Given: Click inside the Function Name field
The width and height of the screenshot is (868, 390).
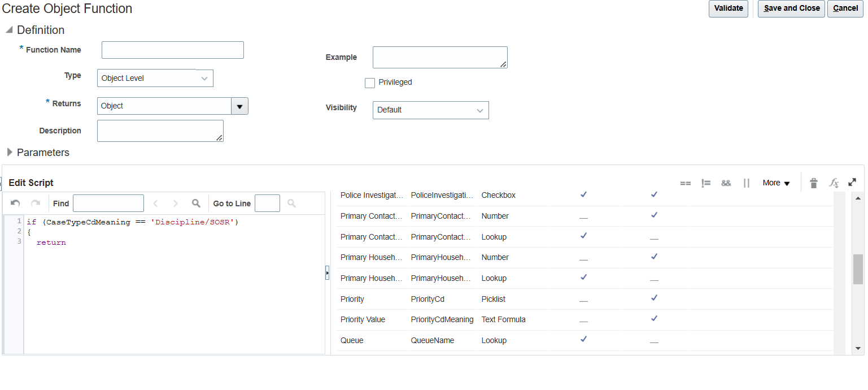Looking at the screenshot, I should coord(172,50).
